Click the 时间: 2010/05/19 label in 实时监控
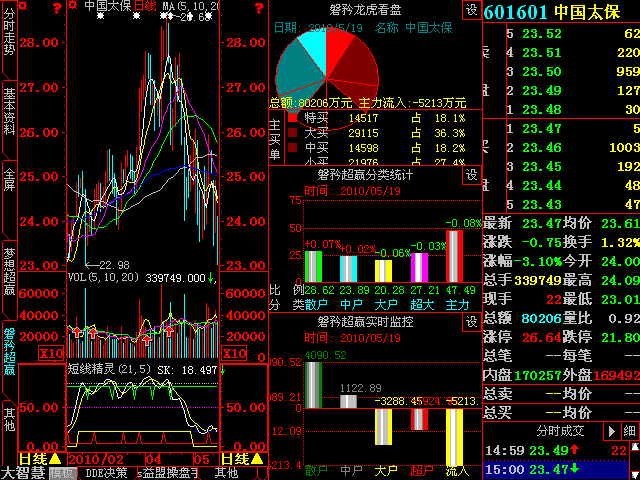The height and width of the screenshot is (480, 640). [x=352, y=338]
